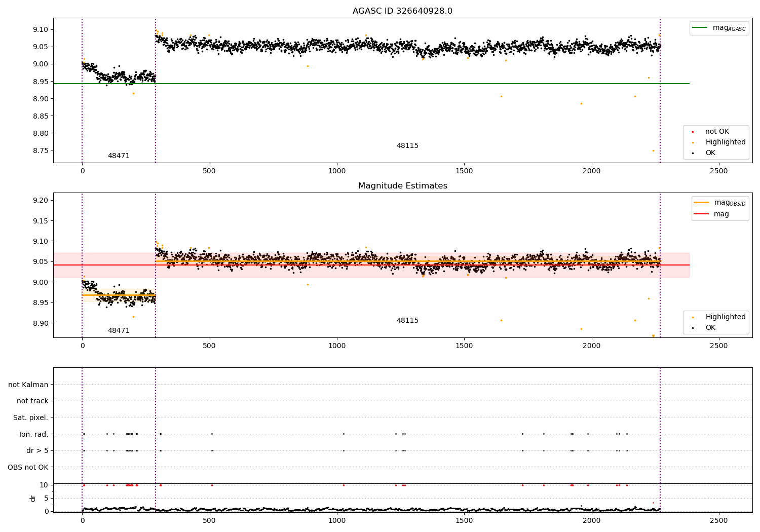Viewport: 760px width, 532px height.
Task: Click the 'AGASC ID 326640928.0' title
Action: [403, 11]
